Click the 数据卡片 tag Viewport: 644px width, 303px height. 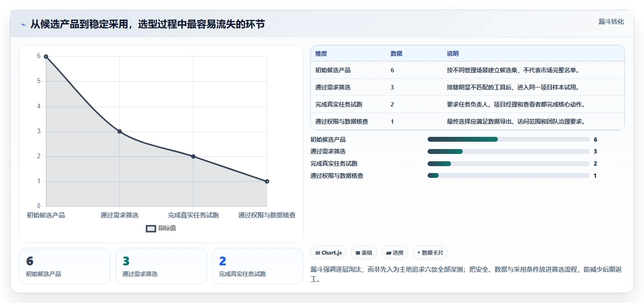(430, 253)
